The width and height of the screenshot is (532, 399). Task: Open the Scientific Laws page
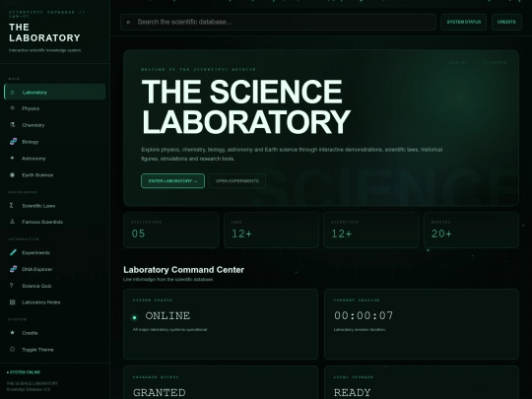(x=54, y=205)
